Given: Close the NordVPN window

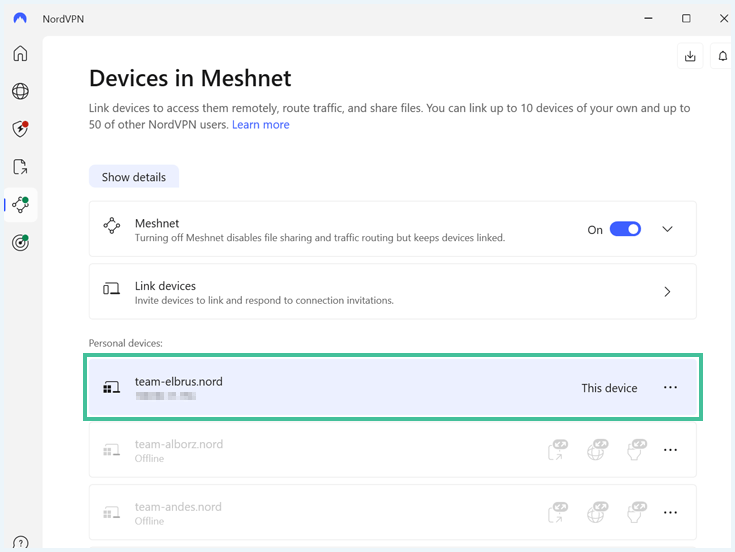Looking at the screenshot, I should click(x=724, y=18).
